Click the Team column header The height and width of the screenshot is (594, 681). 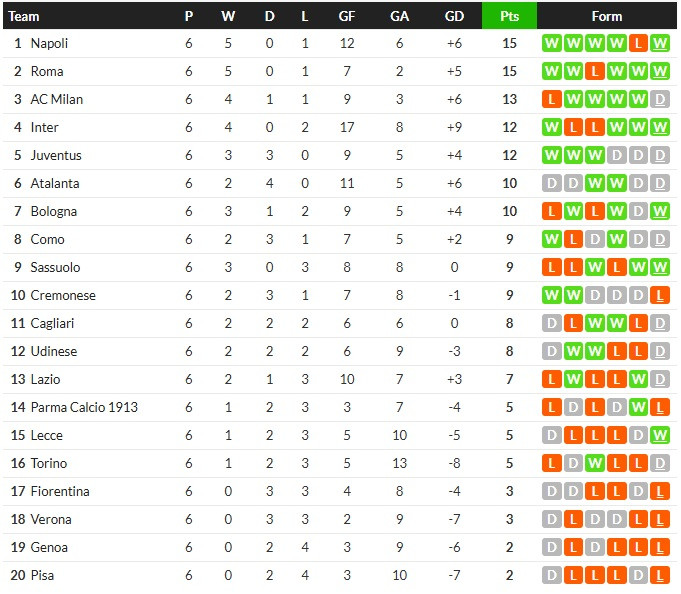[x=24, y=16]
